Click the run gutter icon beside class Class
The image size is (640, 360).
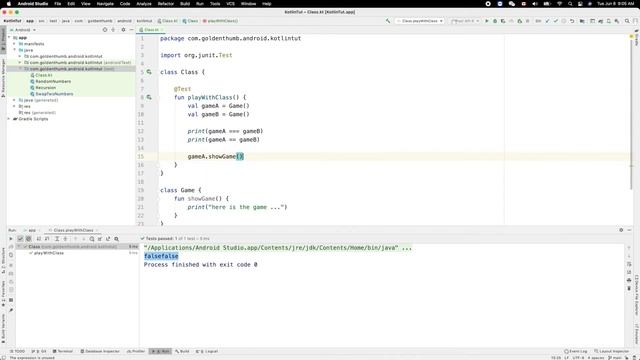[x=149, y=72]
